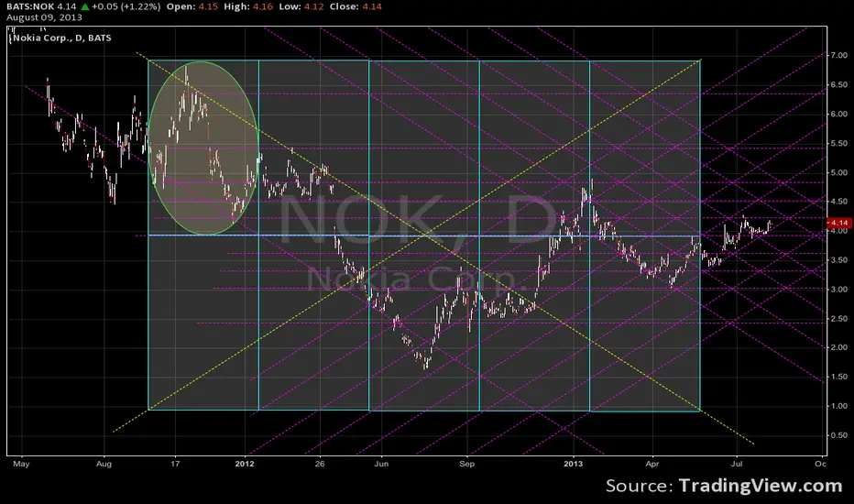Click the Low: 4.12 value

click(301, 6)
